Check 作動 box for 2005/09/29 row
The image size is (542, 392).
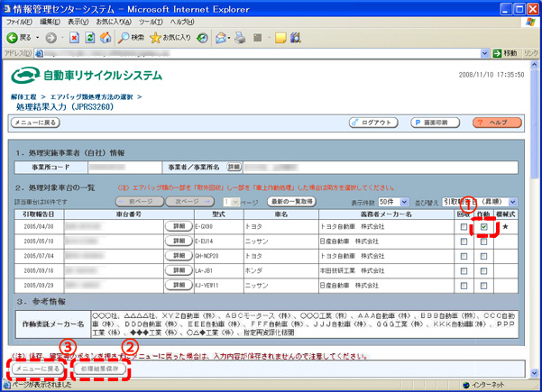click(484, 286)
